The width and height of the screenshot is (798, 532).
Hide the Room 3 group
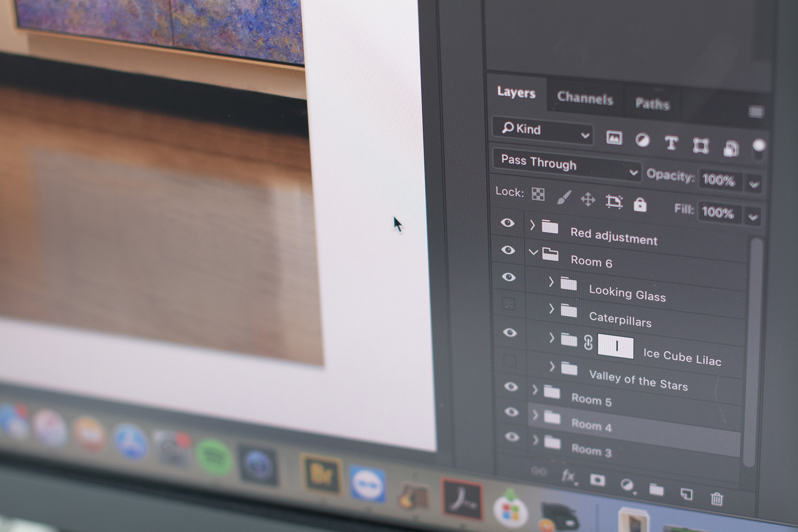click(x=512, y=437)
